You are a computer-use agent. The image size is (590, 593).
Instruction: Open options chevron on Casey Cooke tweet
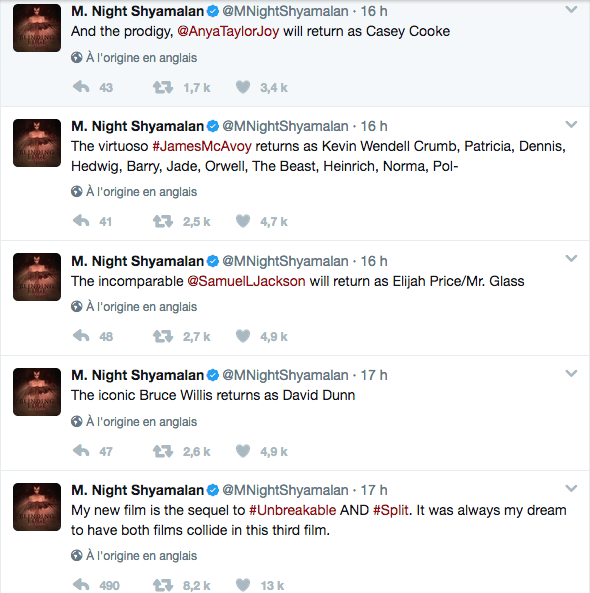point(571,9)
